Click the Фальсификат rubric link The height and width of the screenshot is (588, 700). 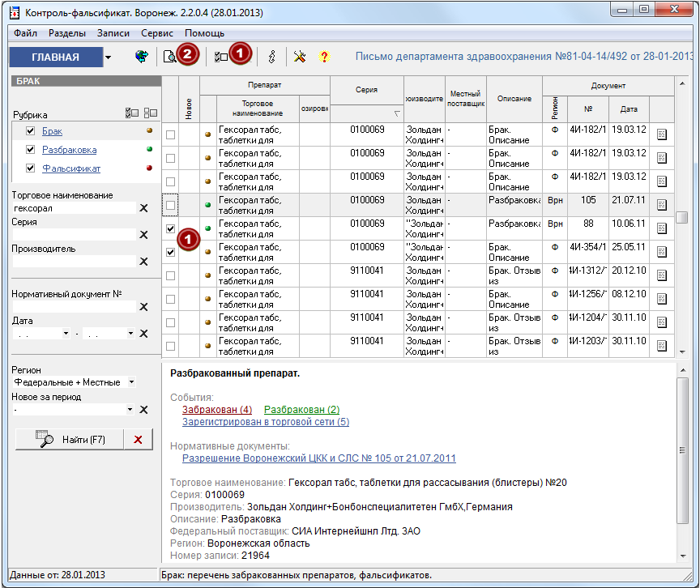click(71, 168)
